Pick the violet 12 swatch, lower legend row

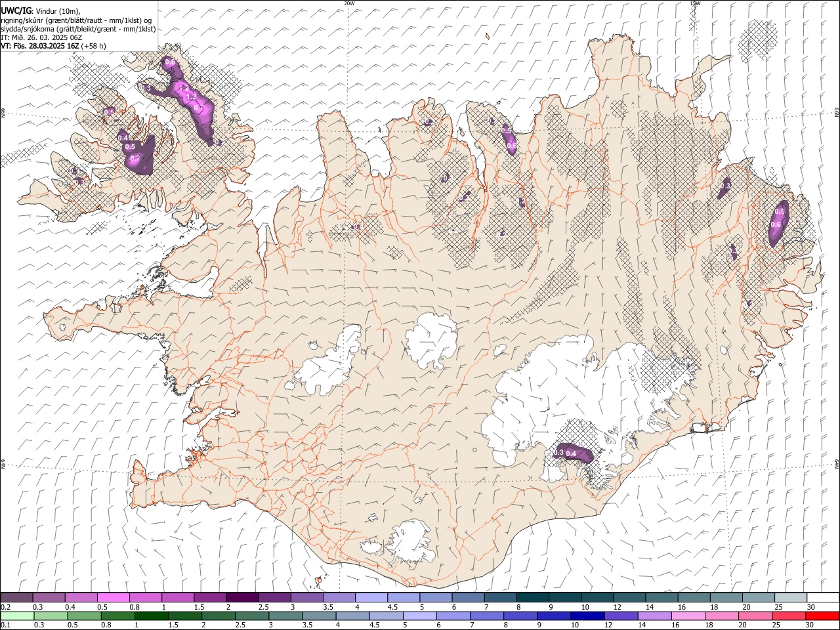[620, 616]
